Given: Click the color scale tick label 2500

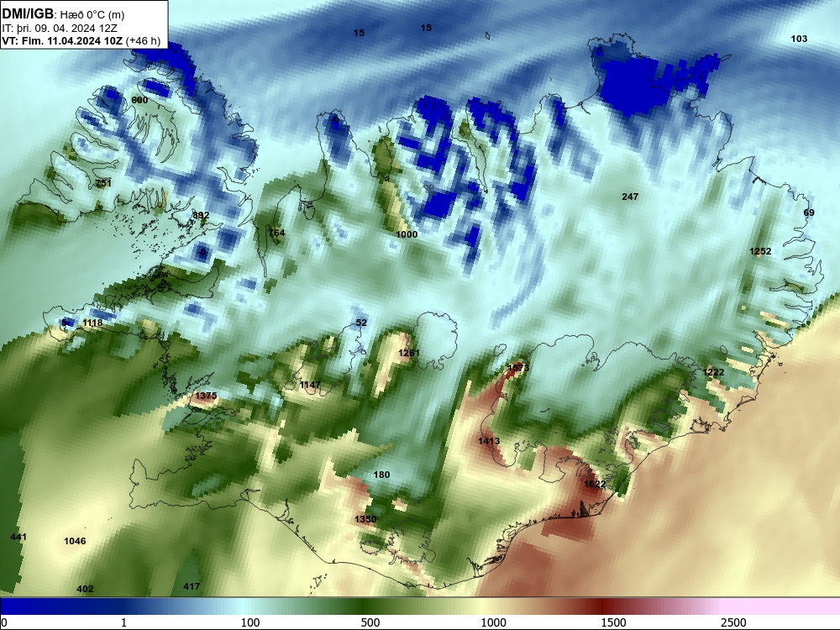Looking at the screenshot, I should tap(733, 622).
